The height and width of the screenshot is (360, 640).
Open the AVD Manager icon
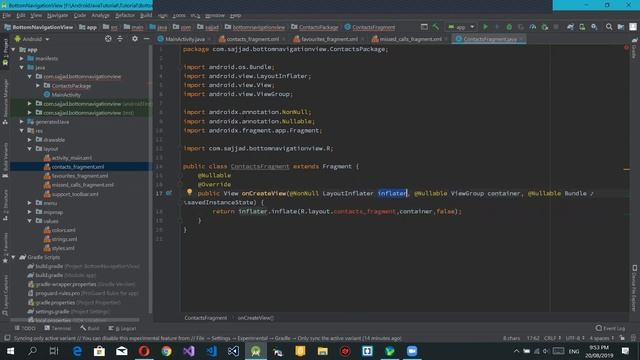582,27
